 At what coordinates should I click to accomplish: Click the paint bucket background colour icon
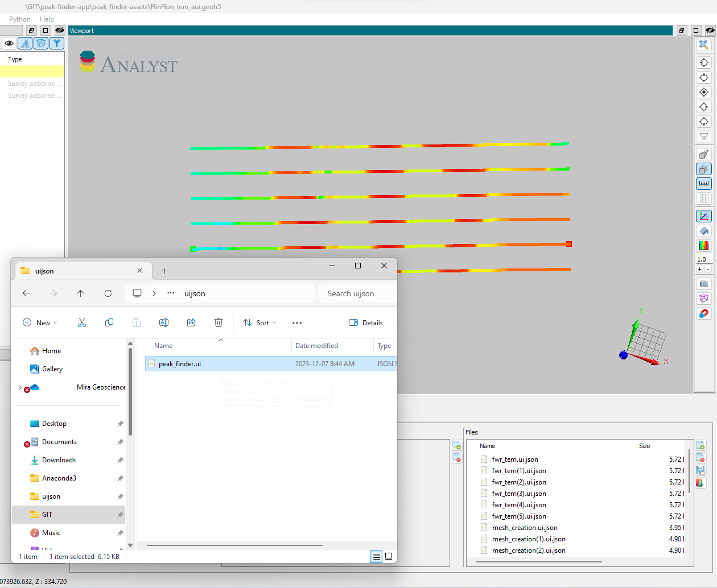(x=704, y=231)
